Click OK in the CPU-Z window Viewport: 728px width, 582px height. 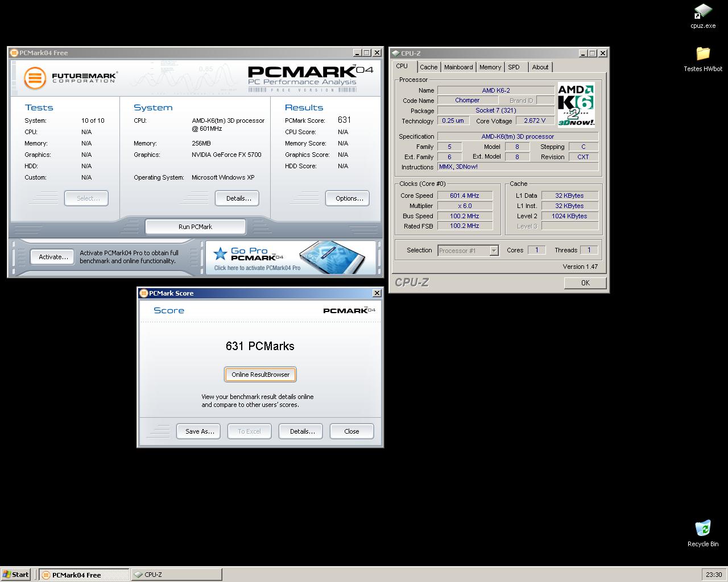[585, 283]
